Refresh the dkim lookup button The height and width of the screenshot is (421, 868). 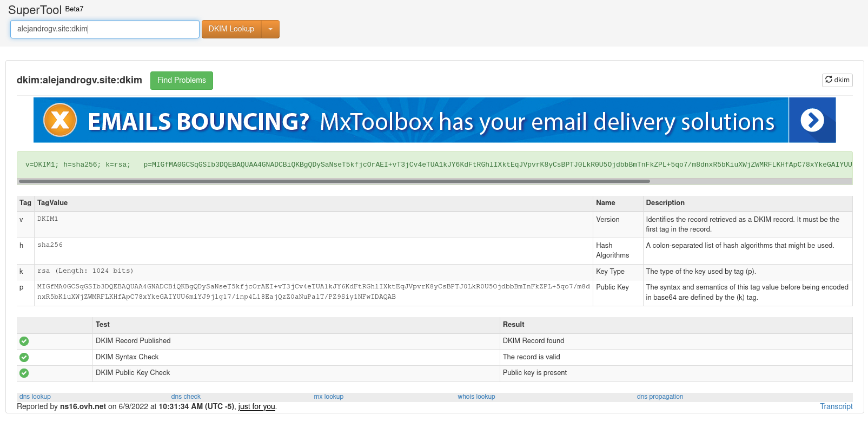coord(837,80)
